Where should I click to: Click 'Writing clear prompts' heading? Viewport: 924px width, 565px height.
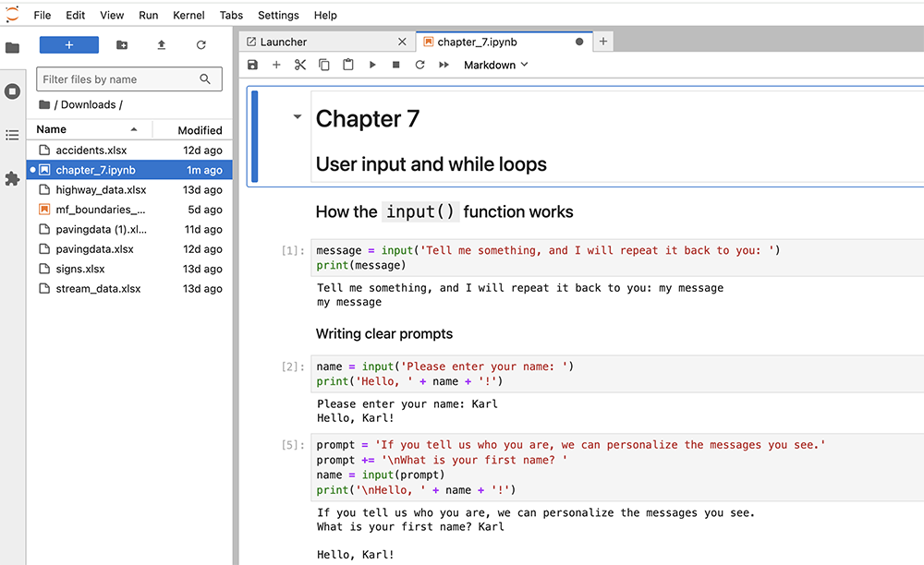pos(384,333)
